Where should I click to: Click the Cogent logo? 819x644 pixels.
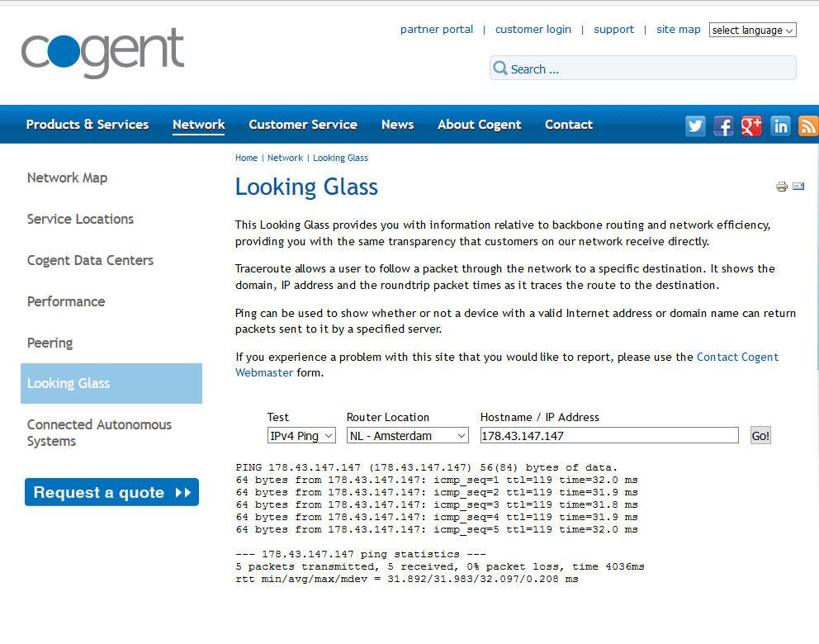pos(103,54)
